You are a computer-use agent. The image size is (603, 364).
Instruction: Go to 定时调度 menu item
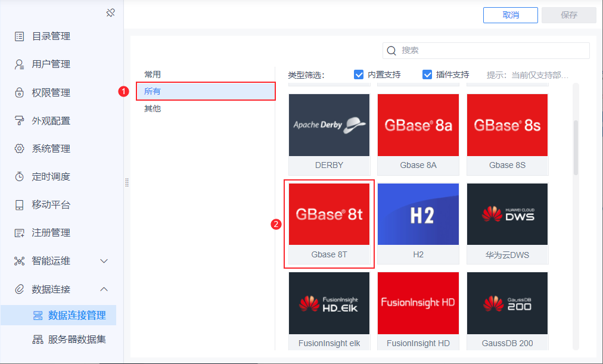pos(51,176)
